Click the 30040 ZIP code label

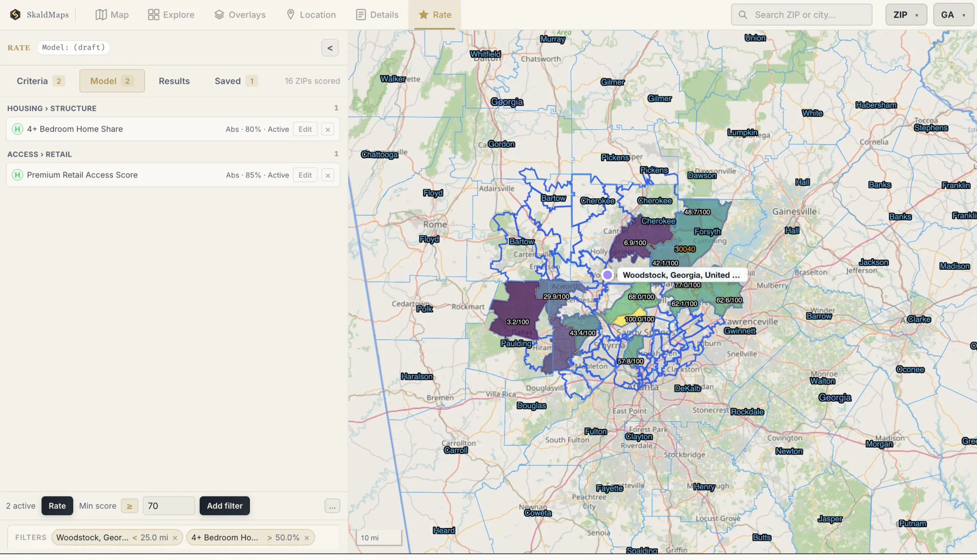pyautogui.click(x=685, y=249)
